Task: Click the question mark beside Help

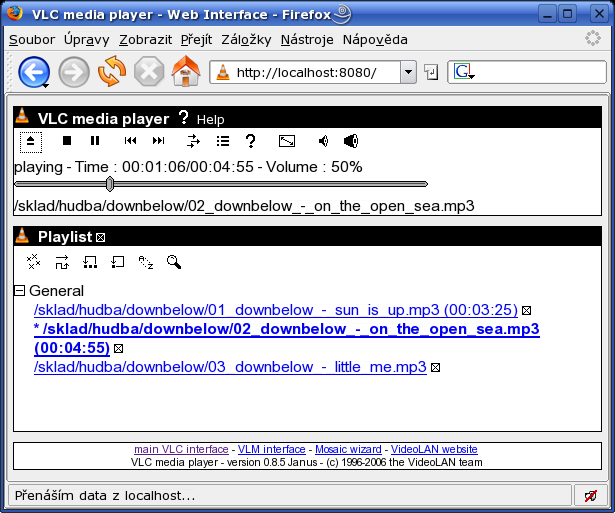Action: click(183, 118)
